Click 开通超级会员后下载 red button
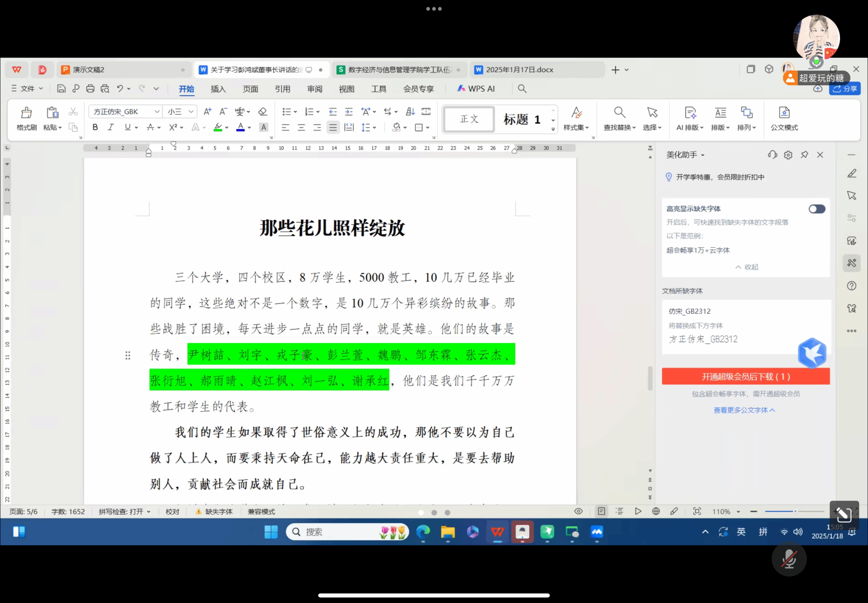Screen dimensions: 868x603 [x=746, y=376]
